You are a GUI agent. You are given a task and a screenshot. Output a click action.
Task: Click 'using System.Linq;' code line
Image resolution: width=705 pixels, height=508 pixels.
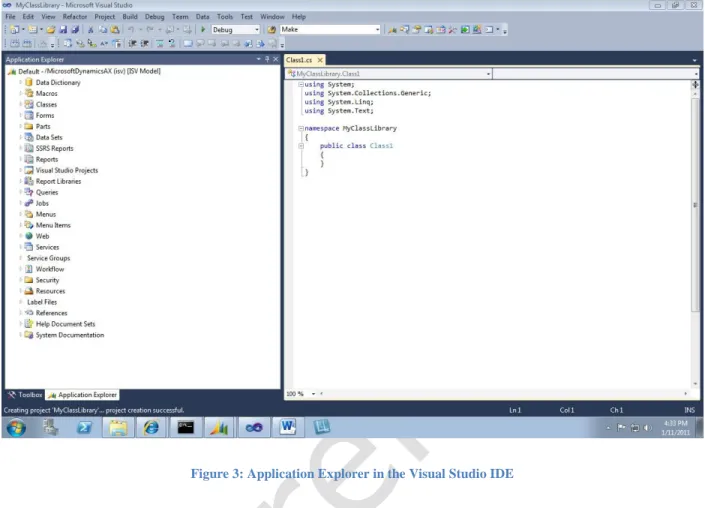(x=339, y=102)
